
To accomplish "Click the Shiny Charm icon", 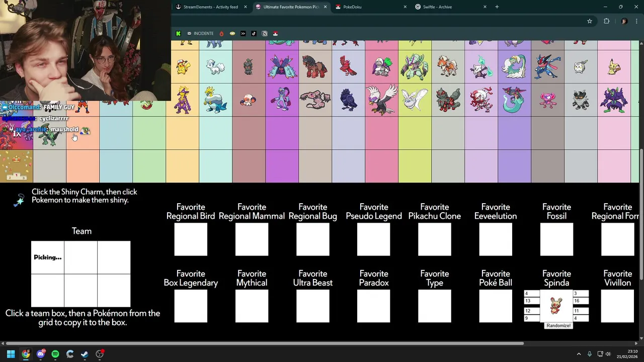I will 19,200.
